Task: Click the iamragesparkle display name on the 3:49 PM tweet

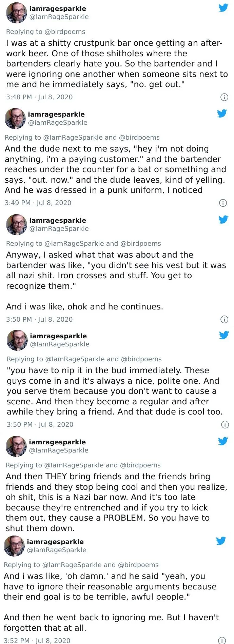Action: (x=56, y=114)
